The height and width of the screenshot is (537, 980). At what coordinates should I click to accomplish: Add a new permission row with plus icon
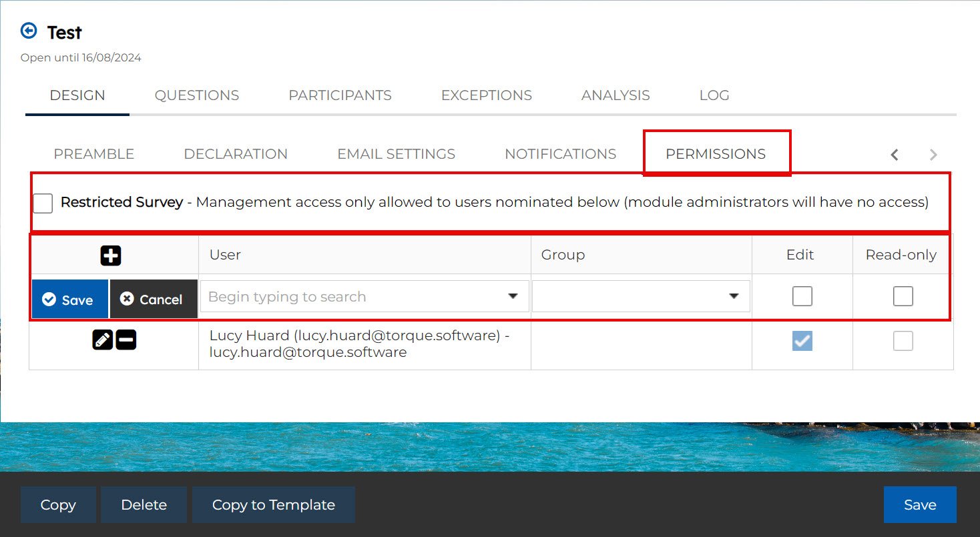(x=111, y=255)
